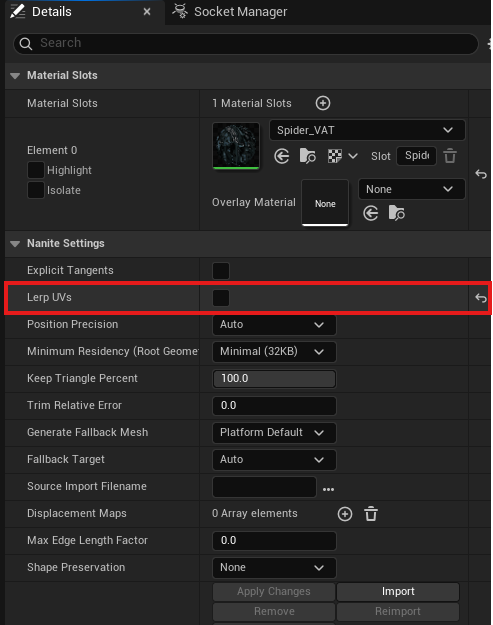Add Displacement Maps array element
Image resolution: width=493 pixels, height=625 pixels.
(345, 514)
